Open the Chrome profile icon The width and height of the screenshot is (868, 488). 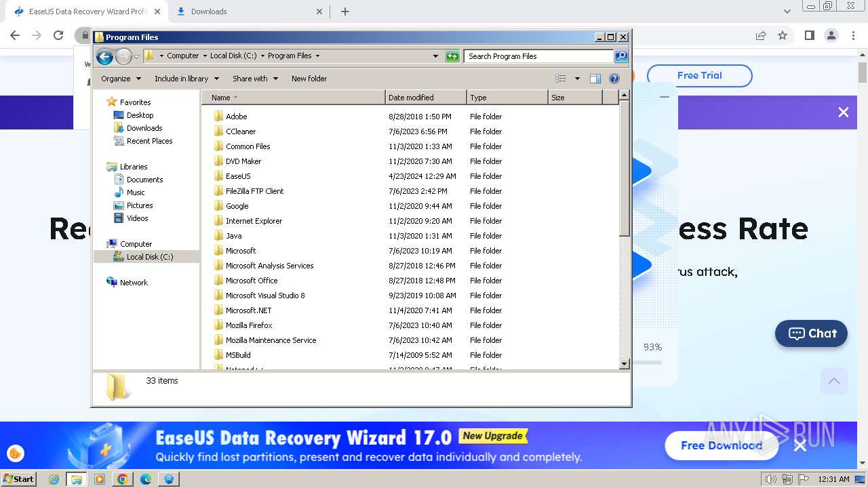(x=831, y=35)
